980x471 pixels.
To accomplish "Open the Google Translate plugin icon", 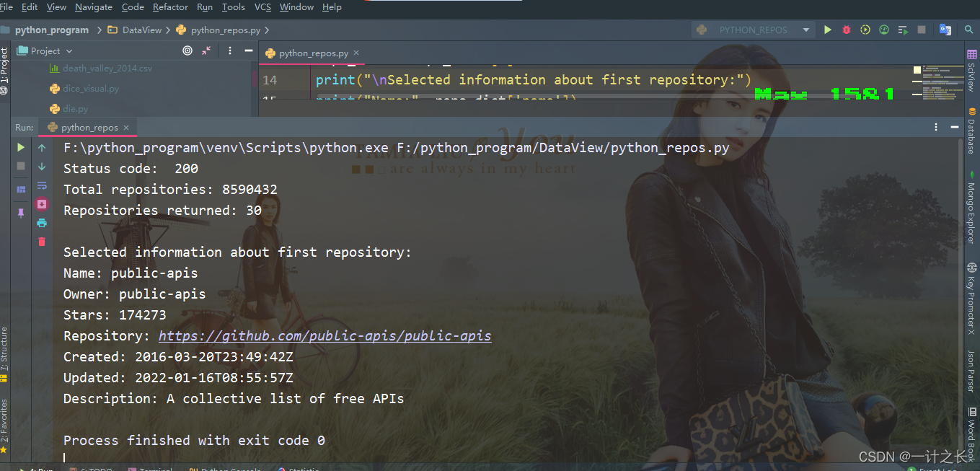I will pos(945,30).
